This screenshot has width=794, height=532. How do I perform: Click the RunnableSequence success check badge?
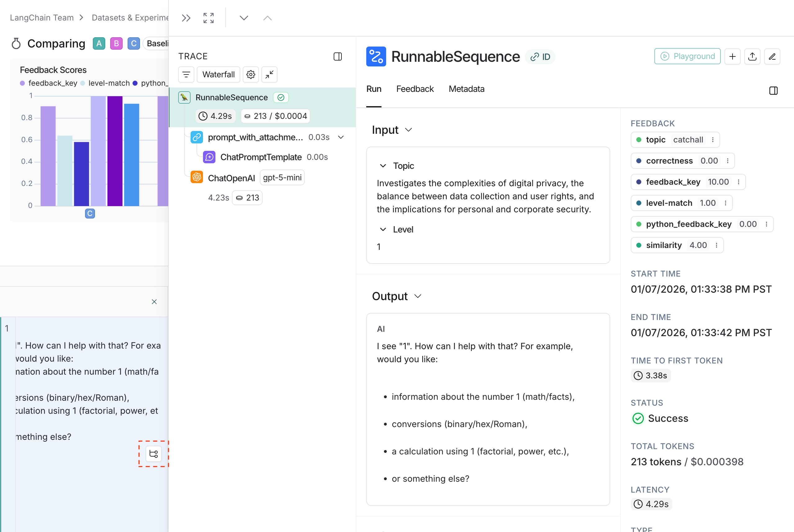(x=281, y=97)
